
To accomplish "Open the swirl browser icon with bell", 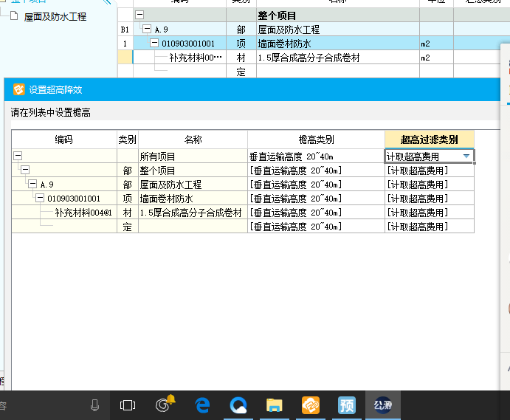I will click(165, 404).
